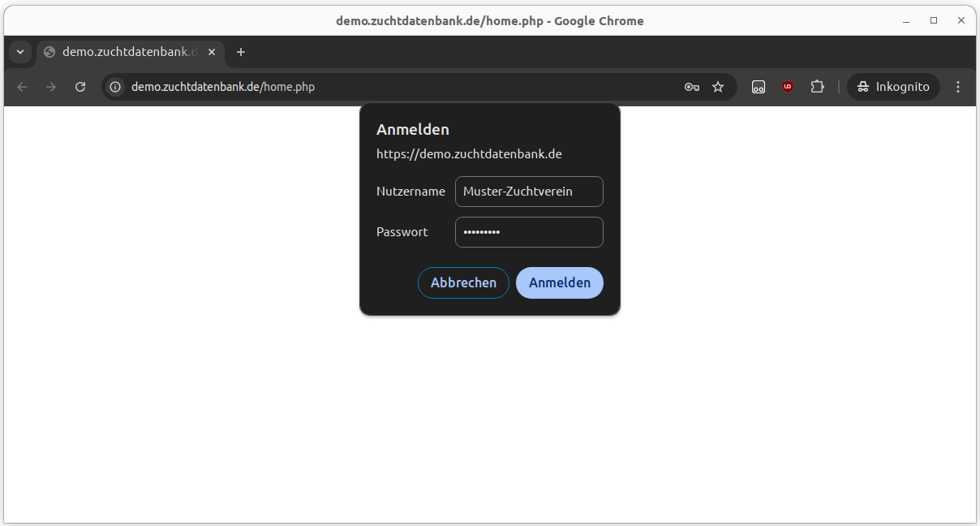Submit login with the Anmelden button
This screenshot has width=980, height=526.
click(559, 282)
